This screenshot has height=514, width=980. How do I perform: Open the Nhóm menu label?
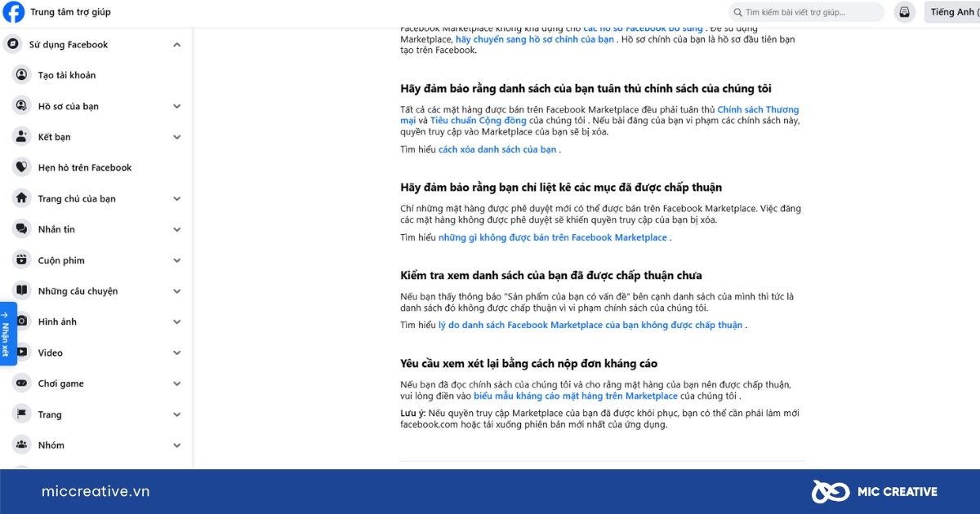tap(51, 445)
